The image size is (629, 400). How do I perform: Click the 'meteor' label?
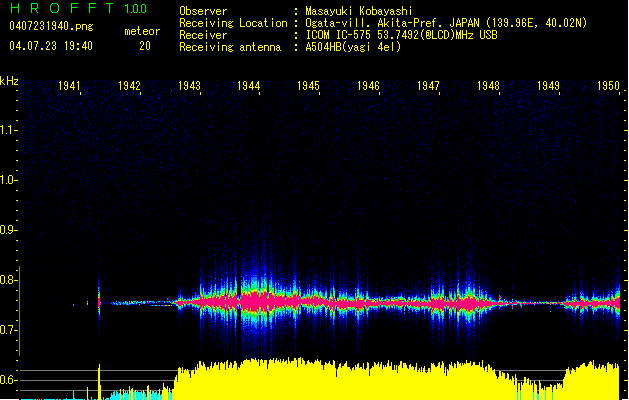tap(142, 31)
